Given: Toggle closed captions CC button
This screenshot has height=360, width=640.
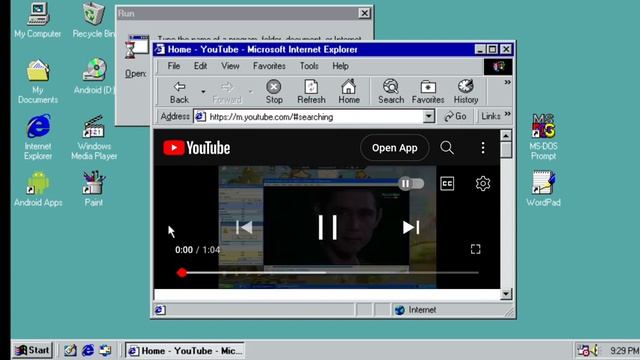Looking at the screenshot, I should pos(447,183).
